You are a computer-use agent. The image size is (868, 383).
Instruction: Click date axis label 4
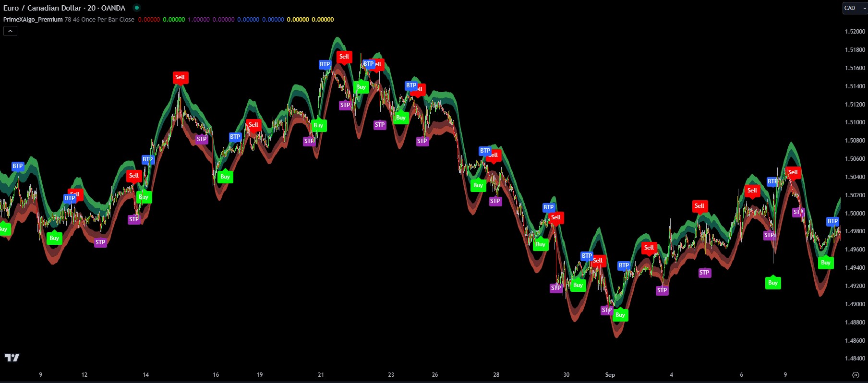coord(672,375)
